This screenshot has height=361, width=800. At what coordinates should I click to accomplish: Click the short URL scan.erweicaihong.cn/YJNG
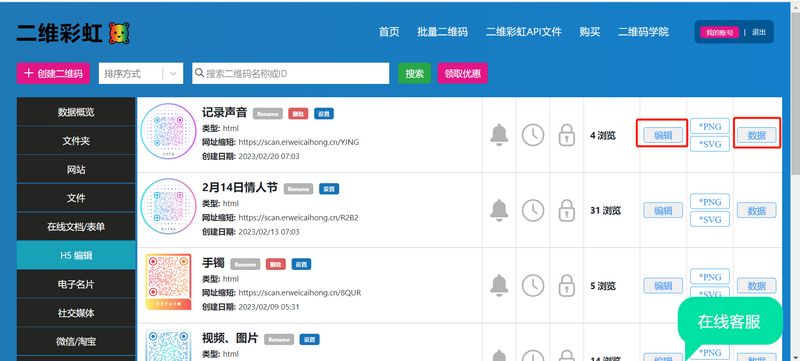point(298,142)
